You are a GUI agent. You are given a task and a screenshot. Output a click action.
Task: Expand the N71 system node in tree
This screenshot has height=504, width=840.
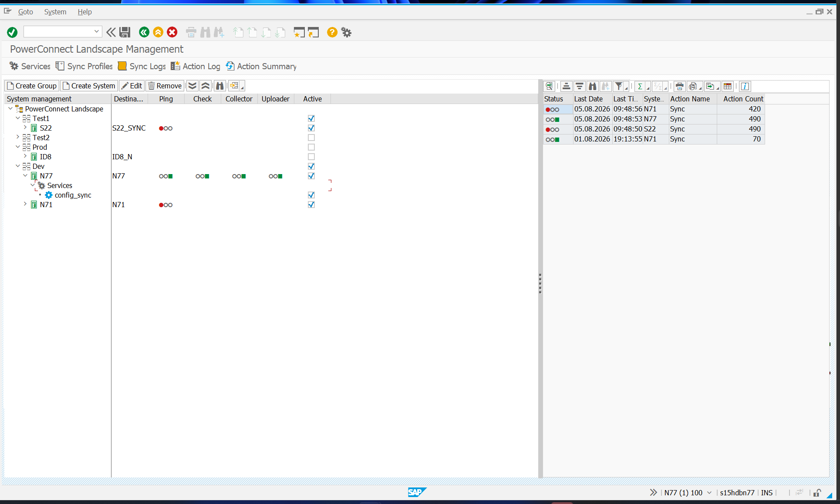tap(25, 204)
